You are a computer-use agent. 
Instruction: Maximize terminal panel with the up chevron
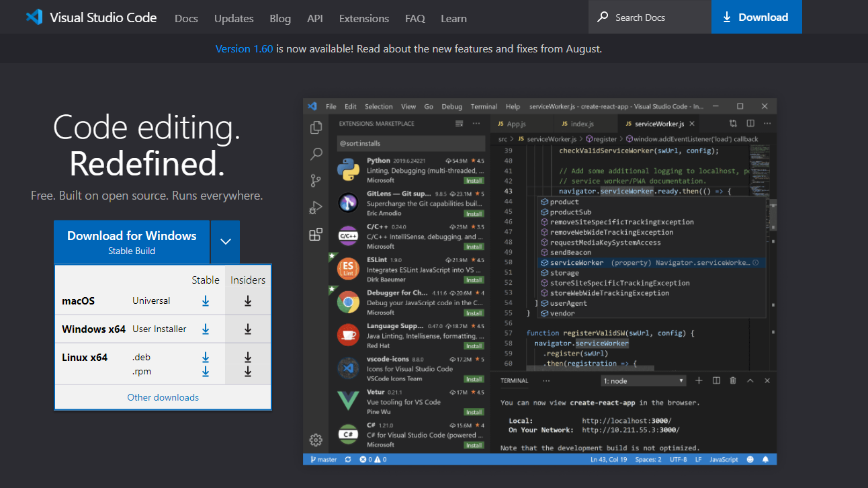[750, 380]
